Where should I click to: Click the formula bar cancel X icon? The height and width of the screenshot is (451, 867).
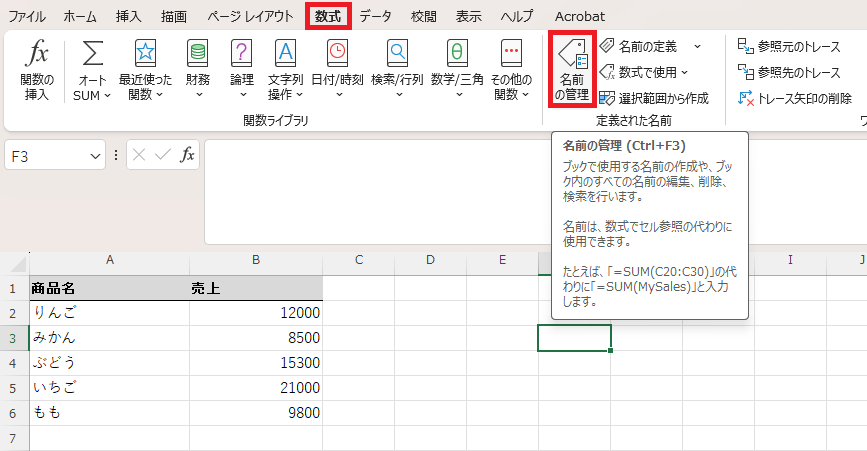[x=139, y=155]
